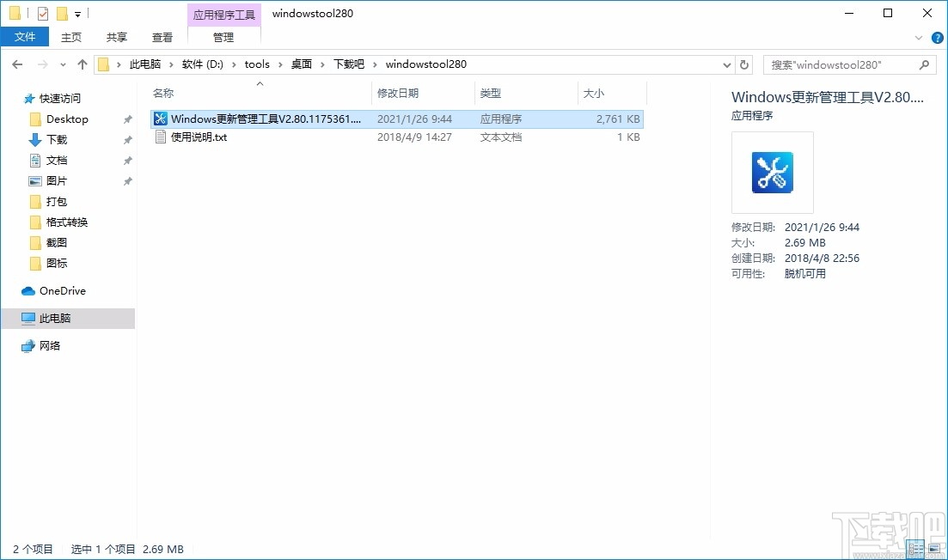Select 网络 in the navigation pane
Screen dimensions: 948x560
(x=50, y=345)
